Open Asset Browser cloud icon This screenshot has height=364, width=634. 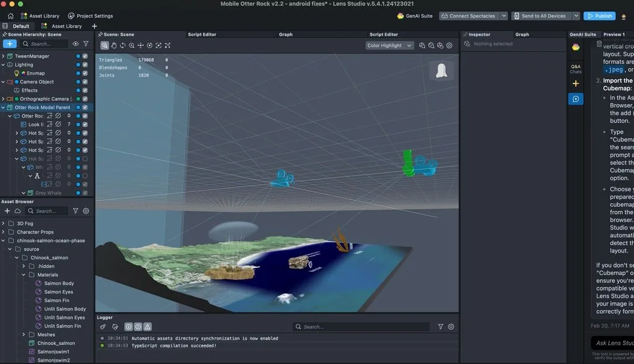[17, 210]
